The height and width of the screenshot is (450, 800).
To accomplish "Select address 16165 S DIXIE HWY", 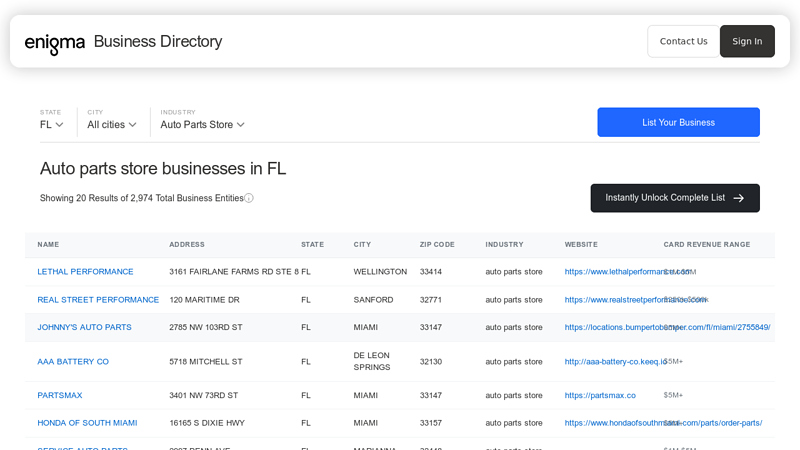I will coord(207,422).
